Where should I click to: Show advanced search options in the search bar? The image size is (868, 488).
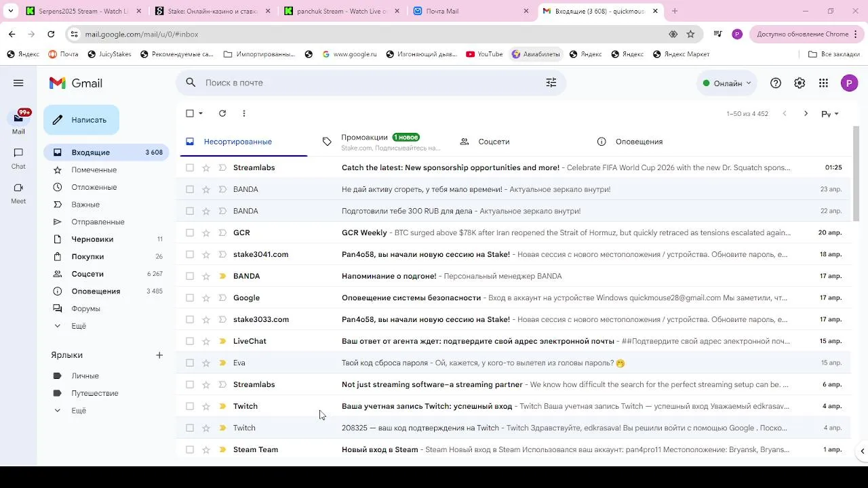point(551,83)
